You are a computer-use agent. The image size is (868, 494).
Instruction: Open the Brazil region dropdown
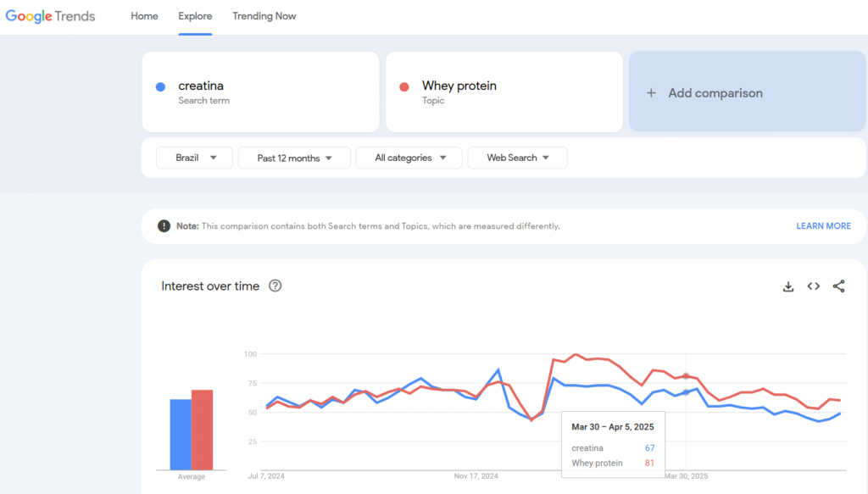(x=194, y=158)
